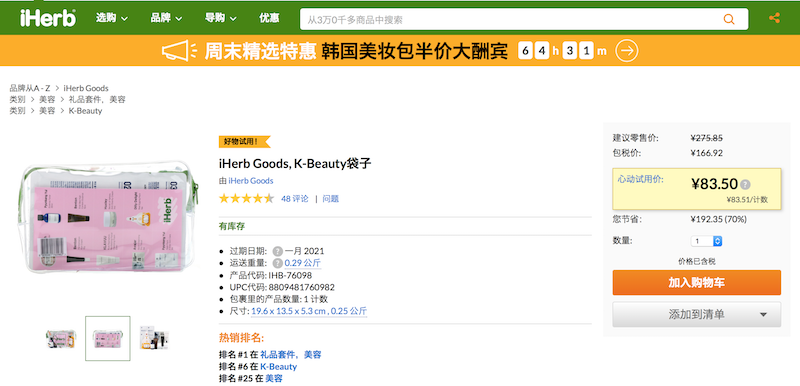Click breadcrumb K-Beauty
Image resolution: width=800 pixels, height=386 pixels.
[x=85, y=111]
